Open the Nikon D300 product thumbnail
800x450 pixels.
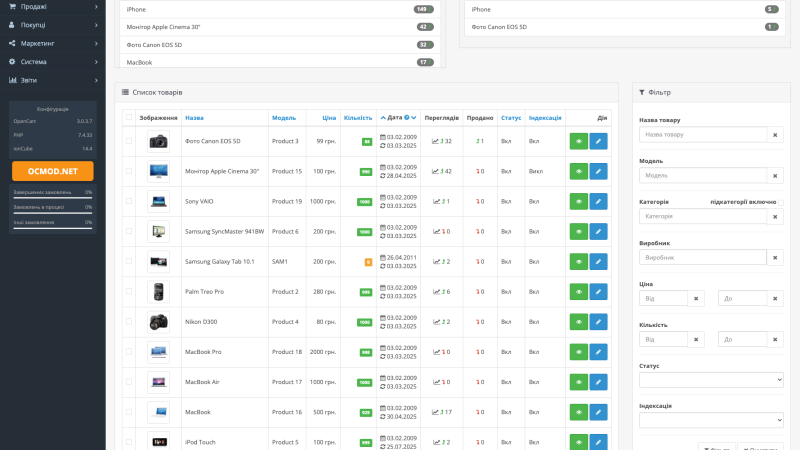[159, 322]
